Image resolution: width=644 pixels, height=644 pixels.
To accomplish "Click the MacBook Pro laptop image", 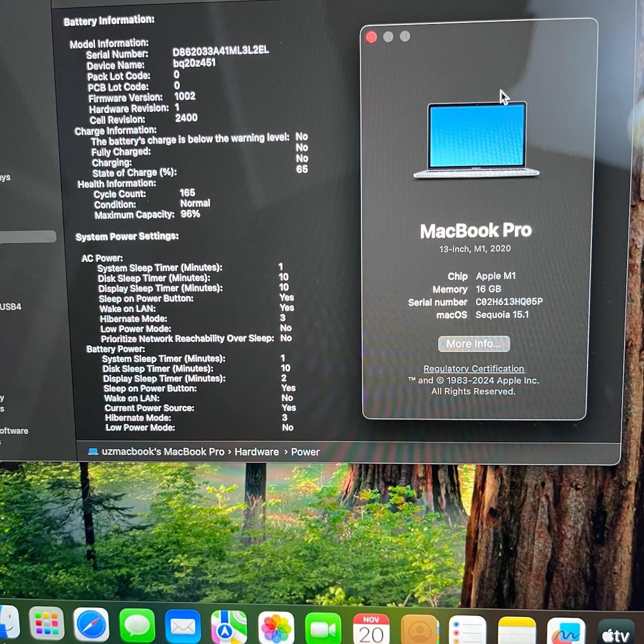I will click(x=476, y=140).
